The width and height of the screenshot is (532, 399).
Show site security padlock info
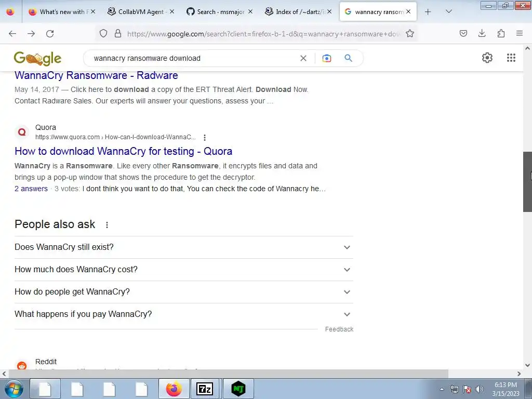point(118,33)
